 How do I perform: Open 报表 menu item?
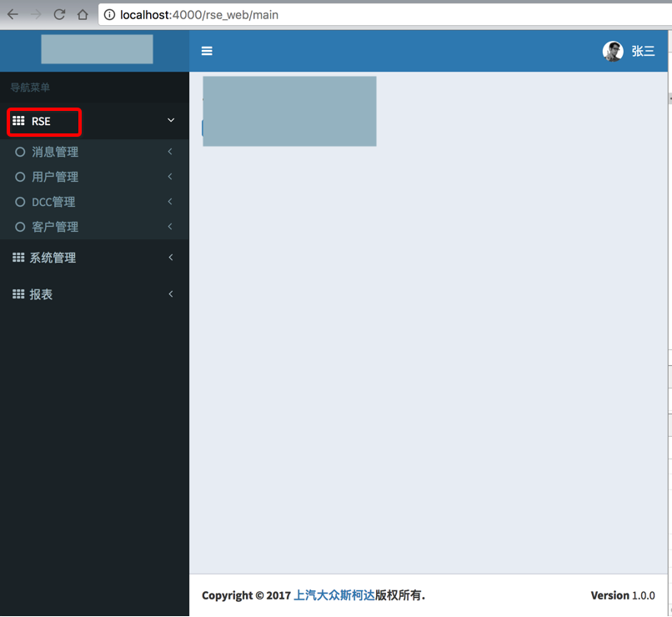point(41,294)
